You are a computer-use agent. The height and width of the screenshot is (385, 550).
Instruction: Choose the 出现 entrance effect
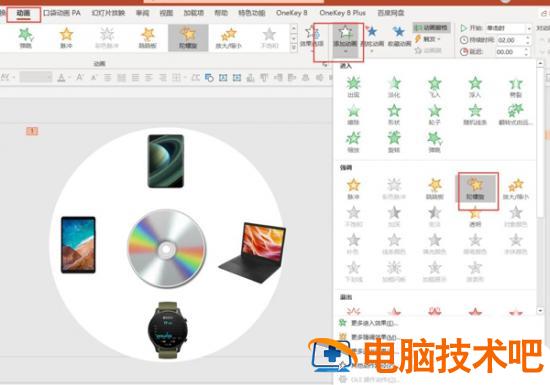pos(353,87)
